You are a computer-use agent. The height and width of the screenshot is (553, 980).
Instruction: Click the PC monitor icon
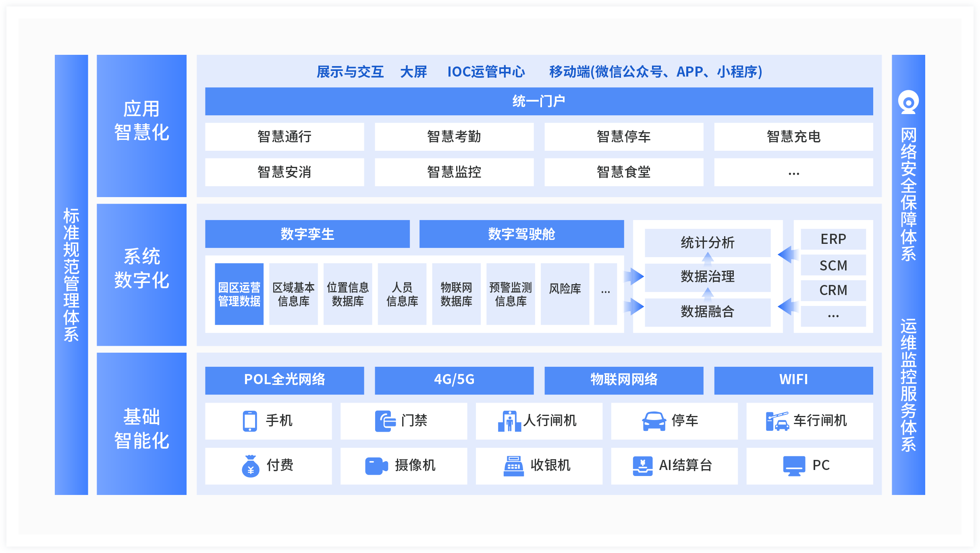click(x=794, y=466)
